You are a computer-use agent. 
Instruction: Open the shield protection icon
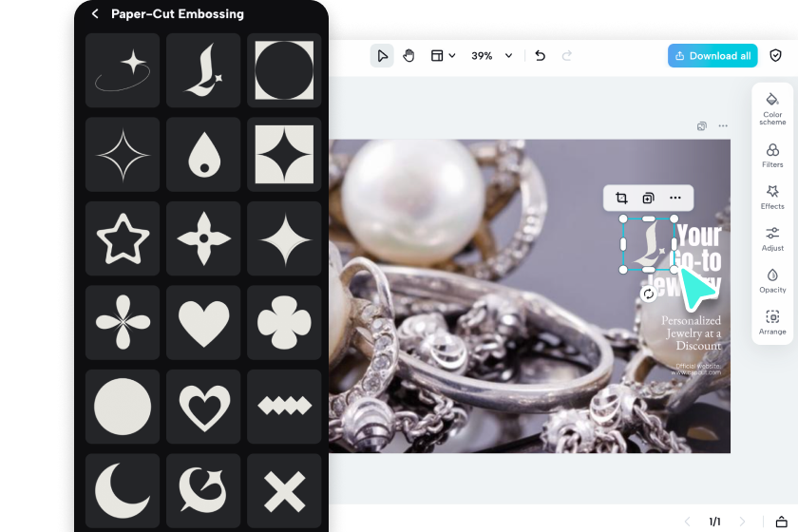pos(775,55)
